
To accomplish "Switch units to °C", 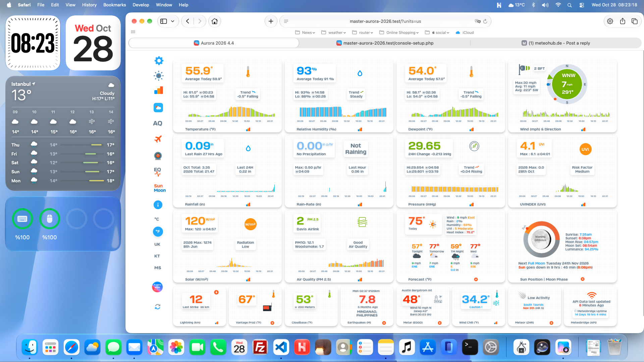I will [x=157, y=219].
